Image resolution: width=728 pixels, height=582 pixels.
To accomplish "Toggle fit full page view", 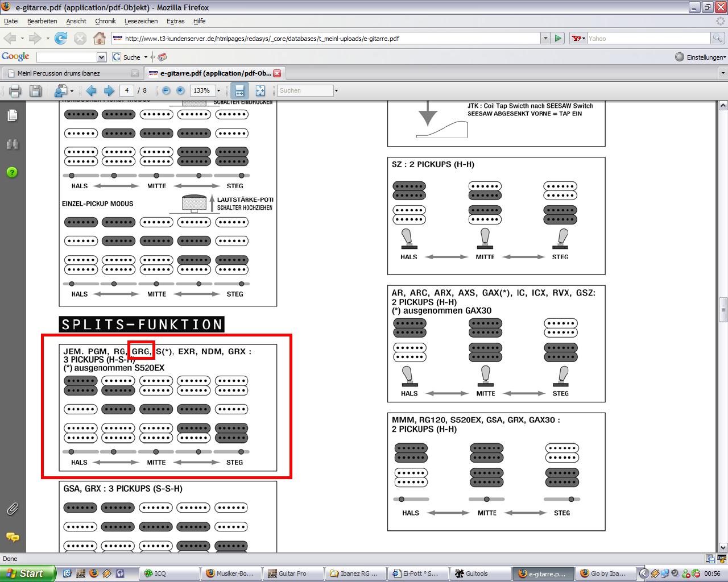I will point(260,90).
